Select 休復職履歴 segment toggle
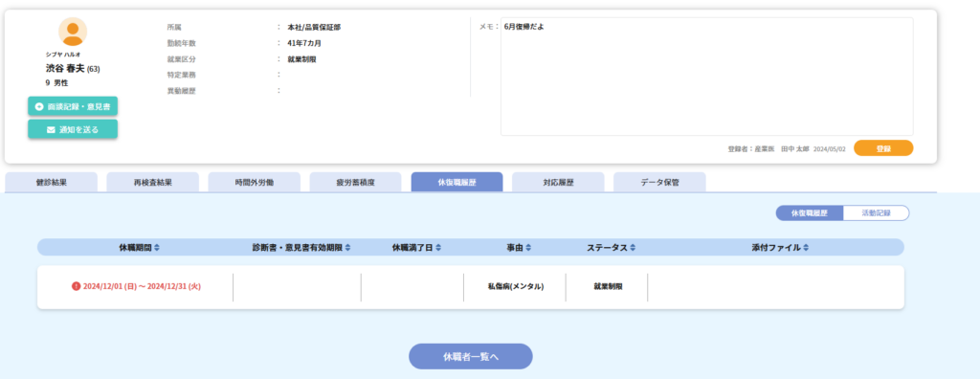This screenshot has width=980, height=379. point(810,212)
